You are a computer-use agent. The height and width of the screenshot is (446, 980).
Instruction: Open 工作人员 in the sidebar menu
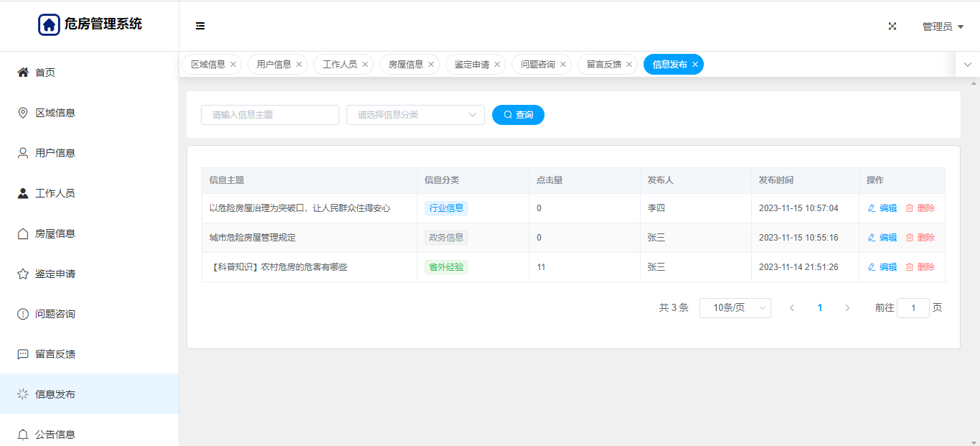click(x=55, y=193)
